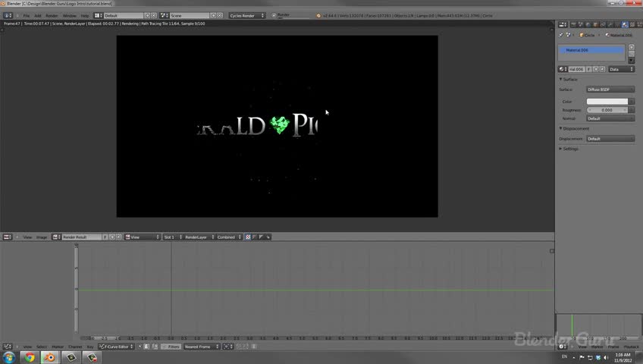The image size is (643, 364).
Task: Open the F-Curve Editor mode dropdown
Action: pyautogui.click(x=116, y=347)
